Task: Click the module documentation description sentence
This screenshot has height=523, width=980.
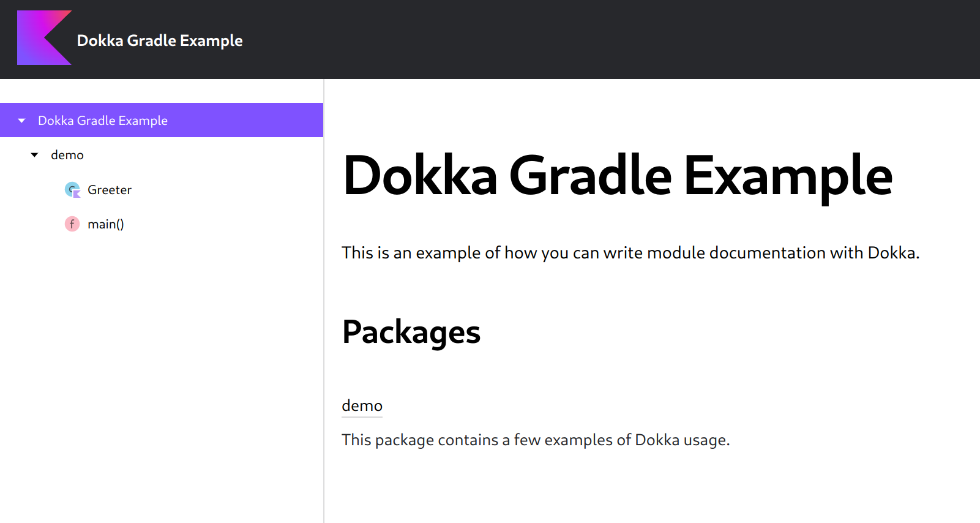Action: [630, 253]
